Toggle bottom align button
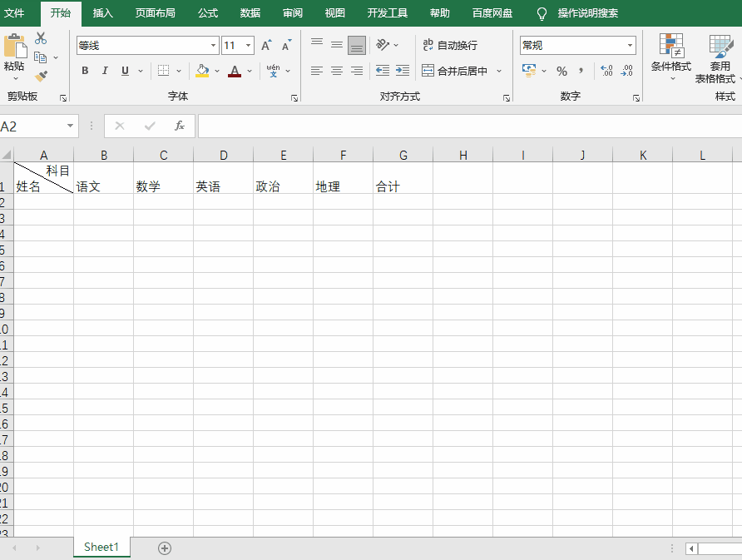Image resolution: width=742 pixels, height=560 pixels. click(x=357, y=46)
